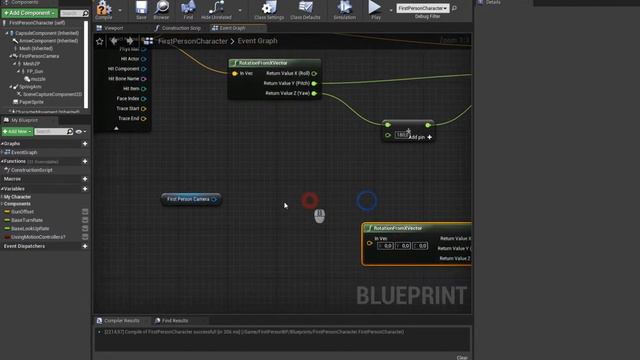Collapse the hit result node arrow
Image resolution: width=640 pixels, height=360 pixels.
[116, 128]
